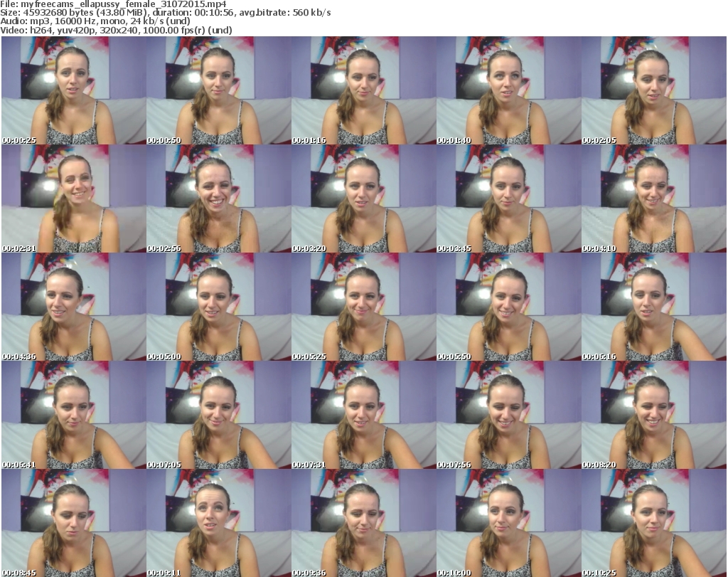Open the frame stamped 00:07:05

point(219,415)
